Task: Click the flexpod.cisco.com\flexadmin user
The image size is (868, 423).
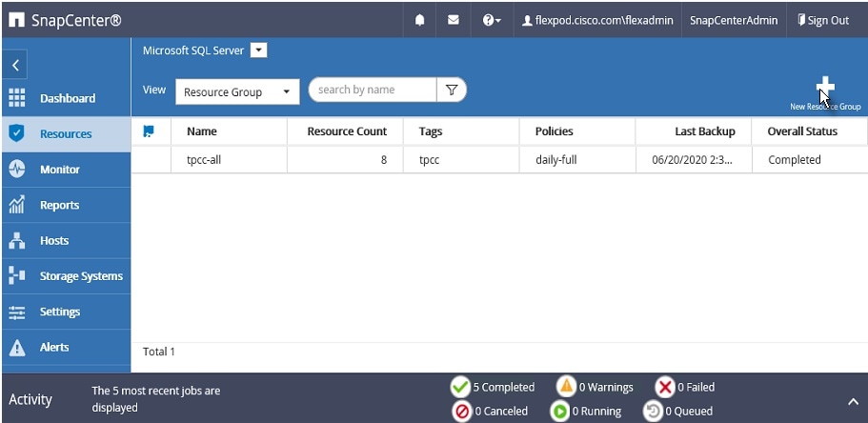Action: [x=597, y=21]
